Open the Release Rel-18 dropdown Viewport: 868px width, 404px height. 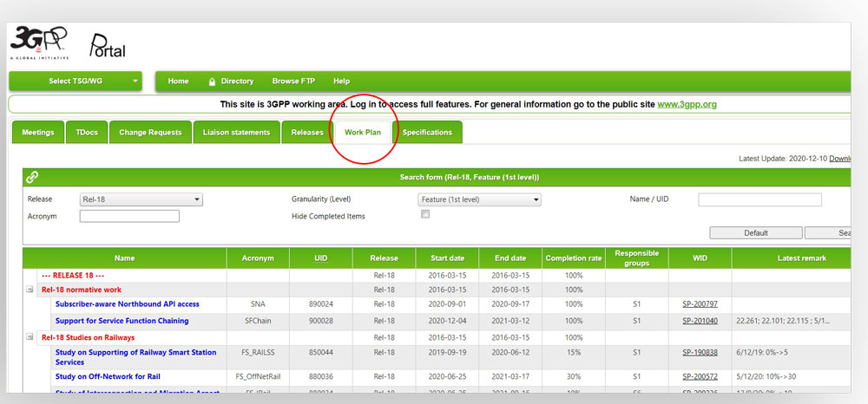click(x=141, y=199)
